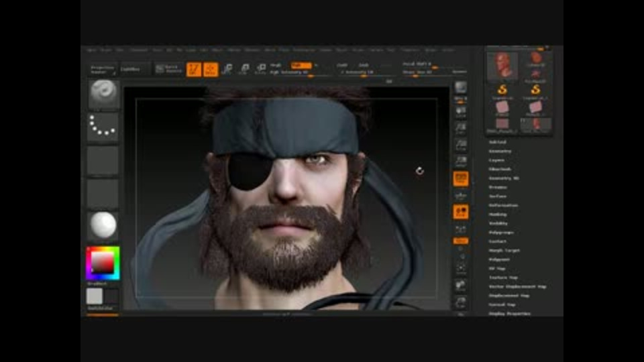Enable the Mrgb painting mode
This screenshot has width=644, height=362.
pyautogui.click(x=276, y=65)
